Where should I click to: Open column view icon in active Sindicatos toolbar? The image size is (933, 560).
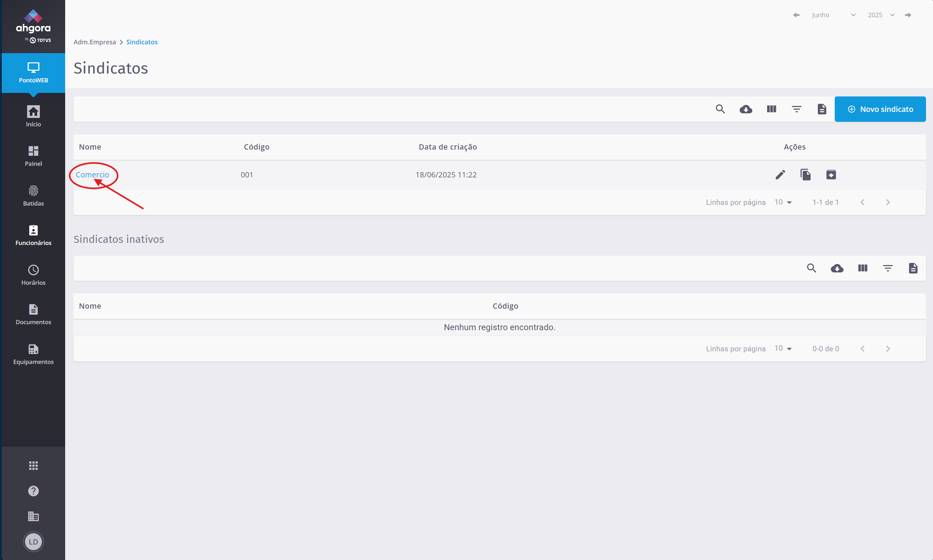[x=771, y=109]
